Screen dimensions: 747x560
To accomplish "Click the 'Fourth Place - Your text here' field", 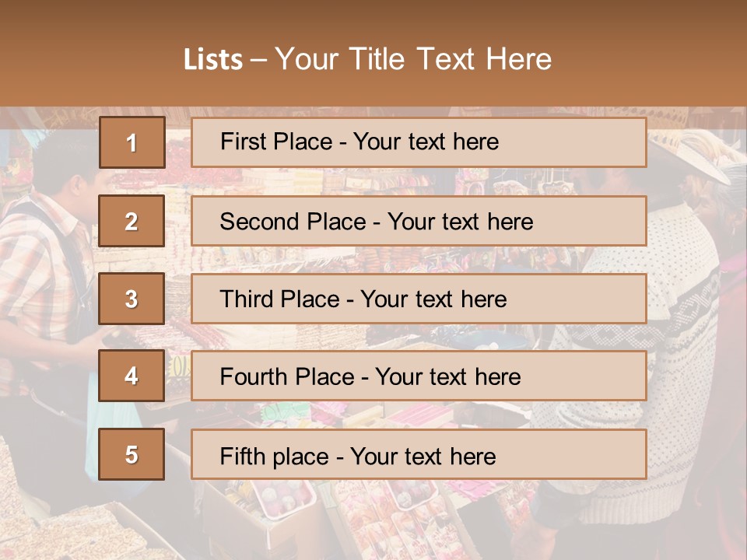I will pyautogui.click(x=419, y=376).
